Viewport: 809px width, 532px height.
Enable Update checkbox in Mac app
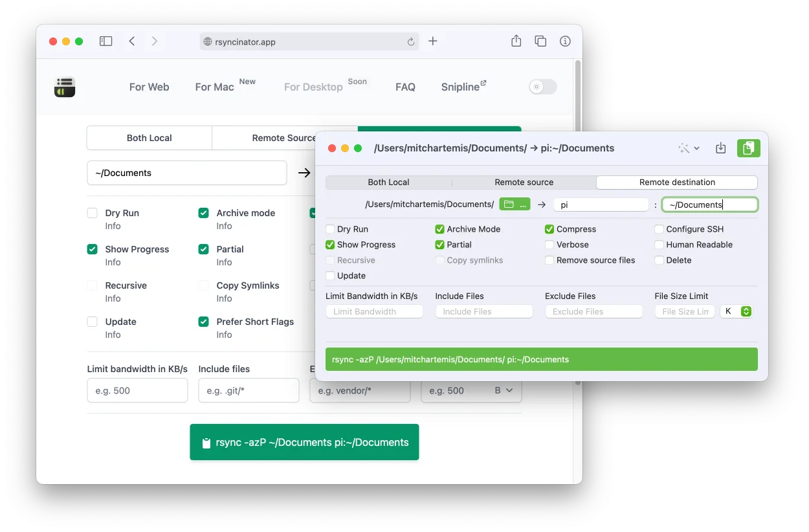tap(330, 276)
